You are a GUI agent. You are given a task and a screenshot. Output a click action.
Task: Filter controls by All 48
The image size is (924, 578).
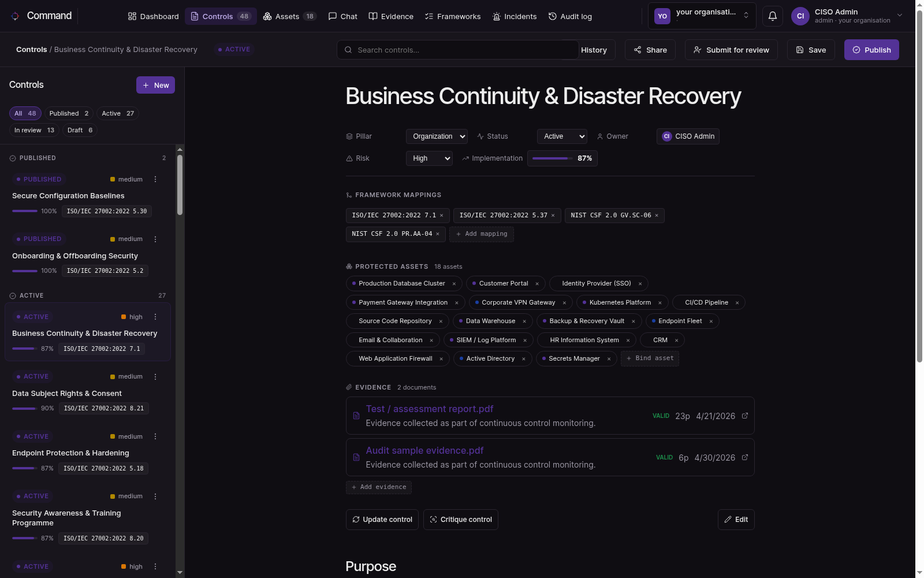point(25,113)
